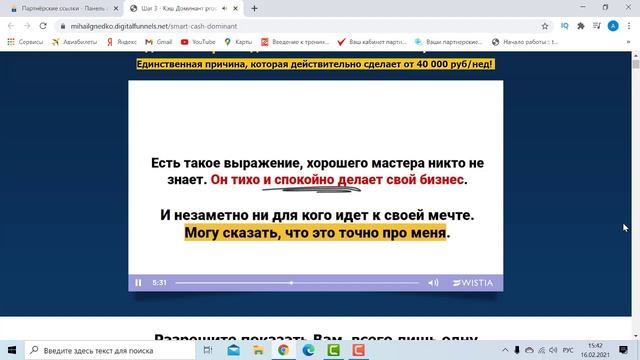Open Ваш кабинет партн... bookmark
Image resolution: width=640 pixels, height=360 pixels.
tap(372, 42)
